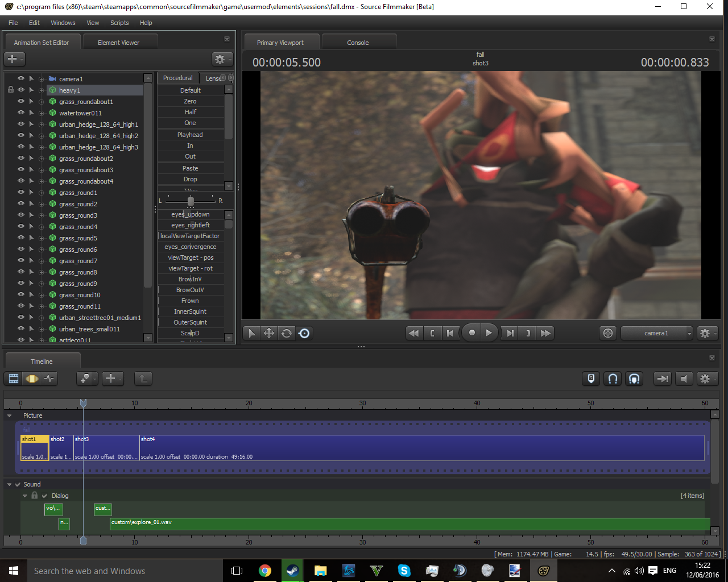Step forward one frame
The height and width of the screenshot is (582, 728).
(510, 334)
